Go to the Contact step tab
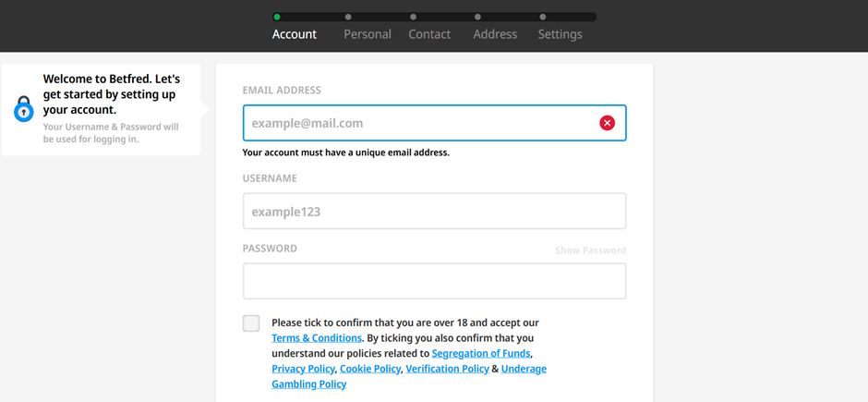The width and height of the screenshot is (868, 402). (429, 34)
